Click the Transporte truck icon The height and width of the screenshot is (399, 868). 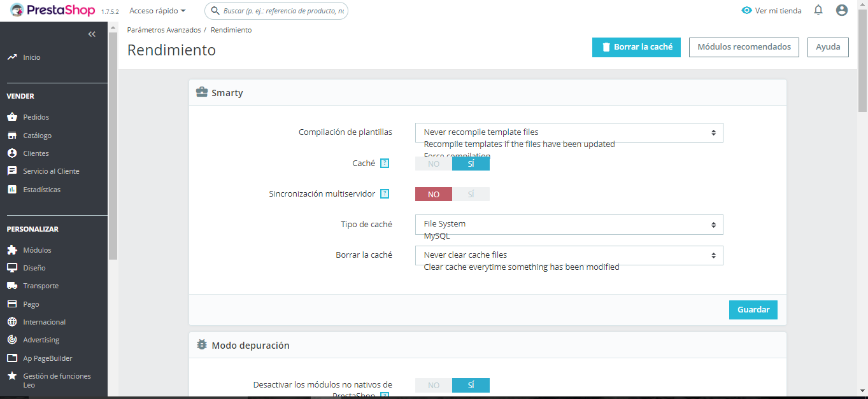11,286
